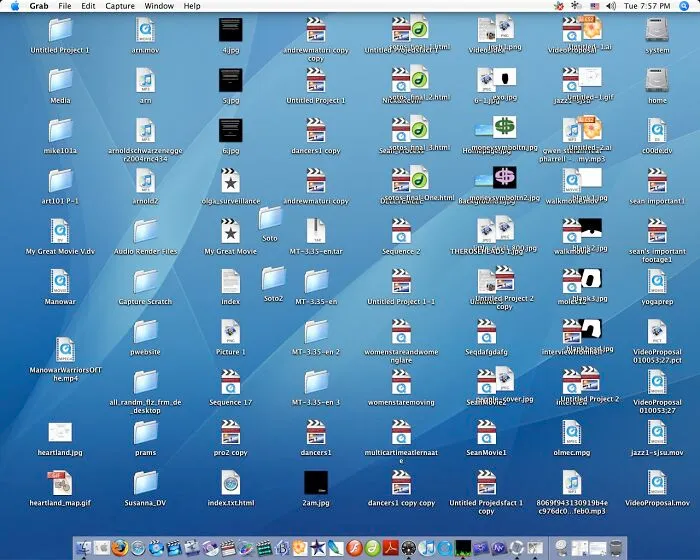
Task: Select ManowarWarriorsOfThe.mp4 file
Action: (x=66, y=350)
